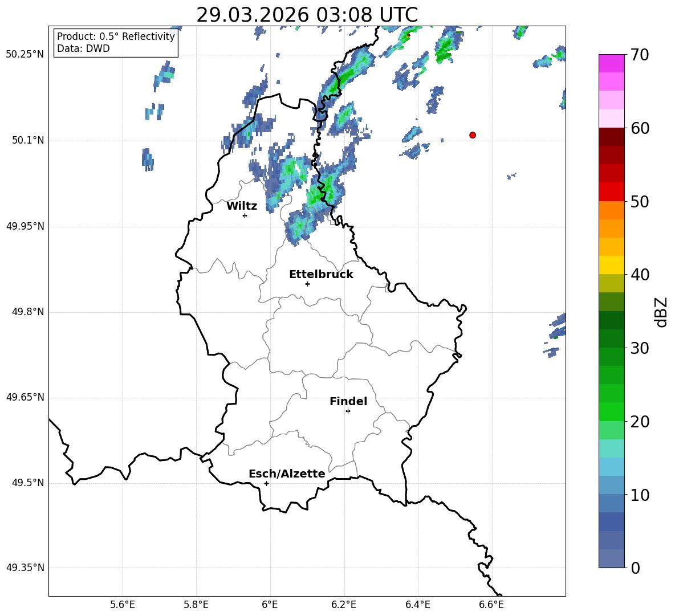Click the 49.95°N latitude label
This screenshot has height=616, width=675.
click(25, 226)
